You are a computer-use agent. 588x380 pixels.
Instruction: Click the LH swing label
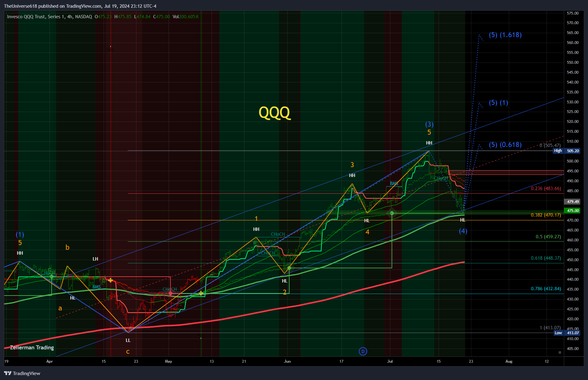tap(95, 259)
